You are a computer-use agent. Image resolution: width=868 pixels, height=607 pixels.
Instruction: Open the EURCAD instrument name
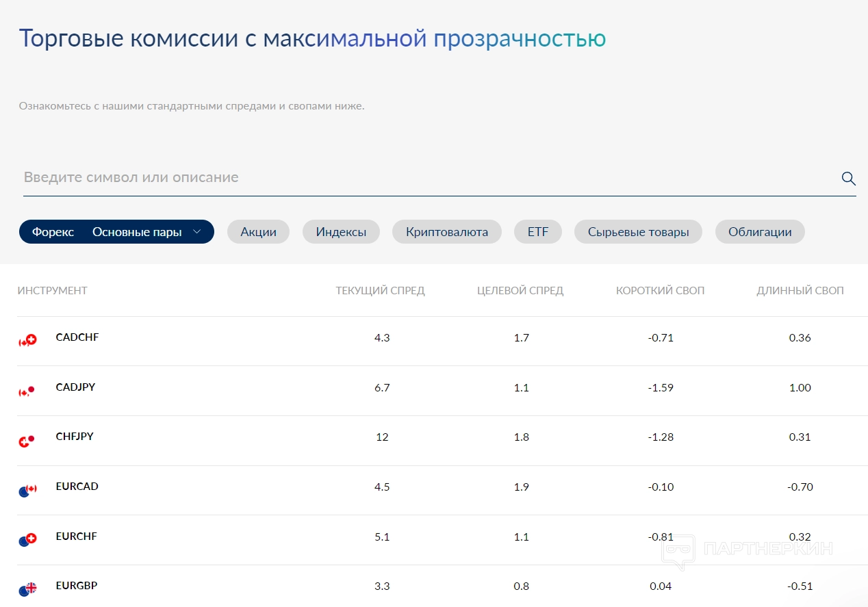coord(77,487)
